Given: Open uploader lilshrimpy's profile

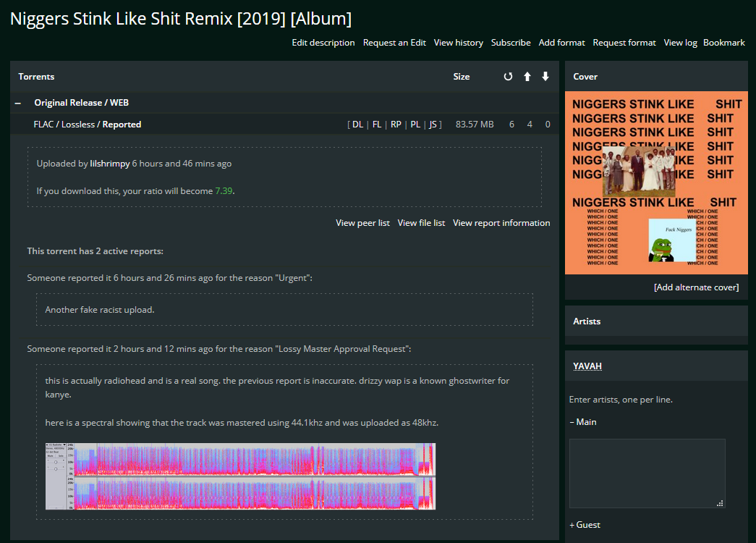Looking at the screenshot, I should 110,164.
